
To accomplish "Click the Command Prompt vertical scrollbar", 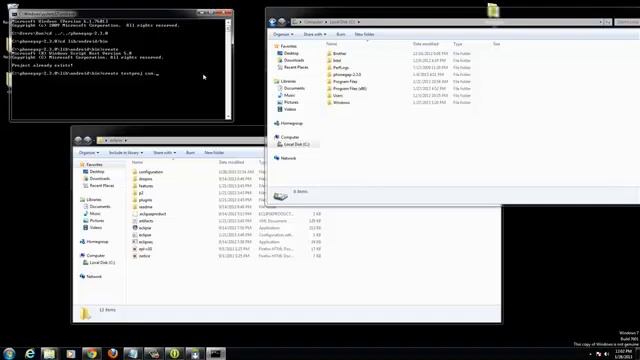I will tap(228, 69).
